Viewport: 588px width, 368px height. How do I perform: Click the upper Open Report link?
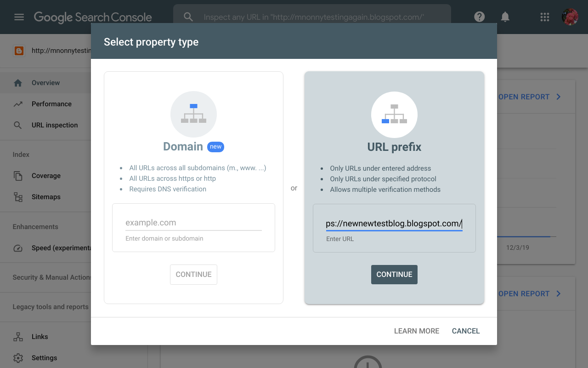tap(530, 97)
